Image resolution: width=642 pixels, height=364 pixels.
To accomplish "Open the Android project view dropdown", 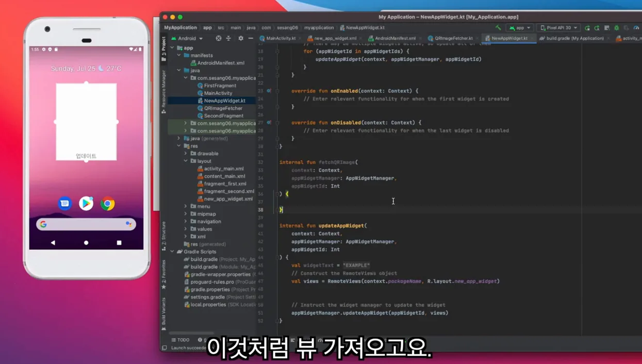I will click(x=187, y=38).
